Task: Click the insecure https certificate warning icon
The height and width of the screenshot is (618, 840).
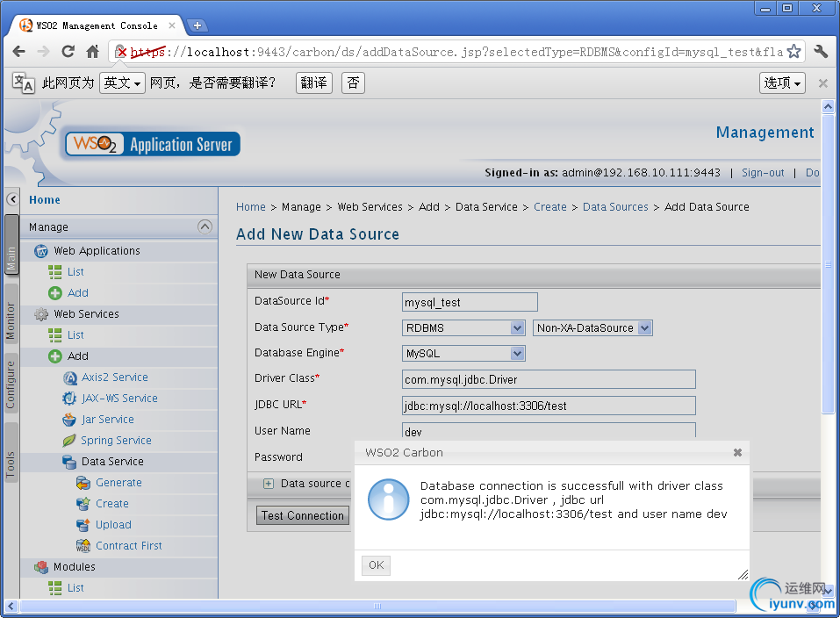Action: (121, 52)
